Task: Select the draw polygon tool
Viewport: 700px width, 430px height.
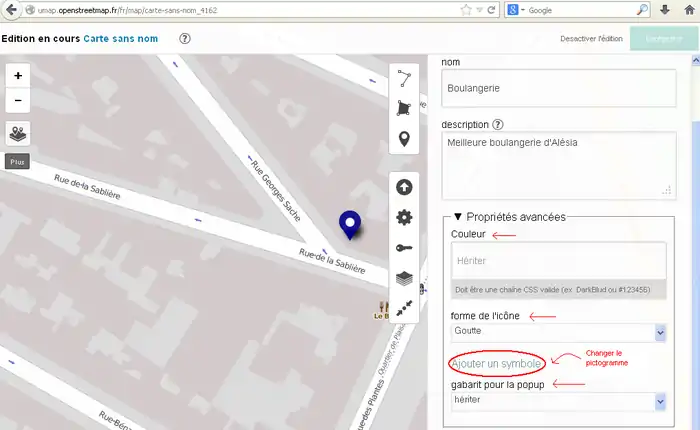Action: pos(404,108)
